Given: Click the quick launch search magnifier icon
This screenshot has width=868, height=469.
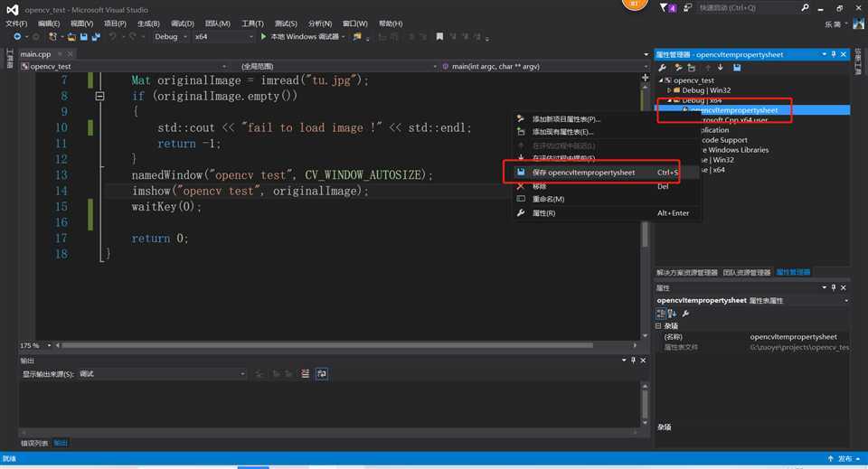Looking at the screenshot, I should tap(803, 7).
